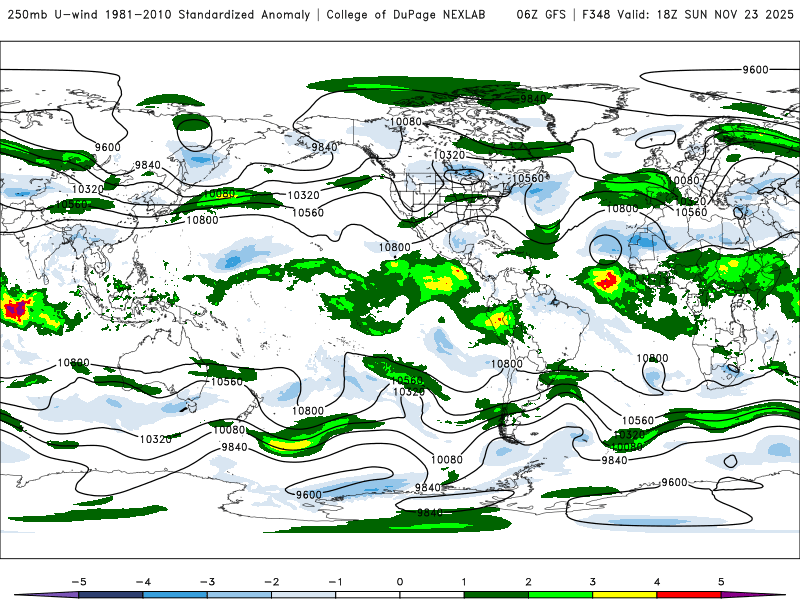The image size is (800, 600).
Task: Click the red anomaly maximum off West Africa
Action: 607,281
